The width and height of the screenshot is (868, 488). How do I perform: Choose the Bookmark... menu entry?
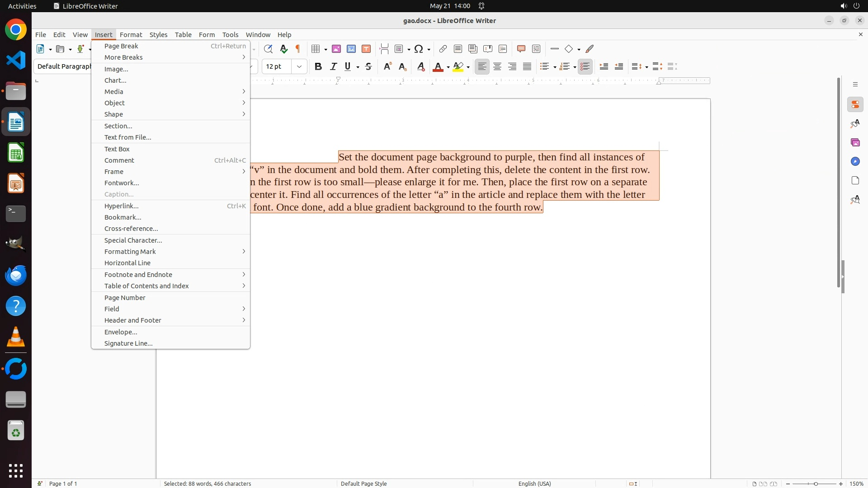point(123,217)
